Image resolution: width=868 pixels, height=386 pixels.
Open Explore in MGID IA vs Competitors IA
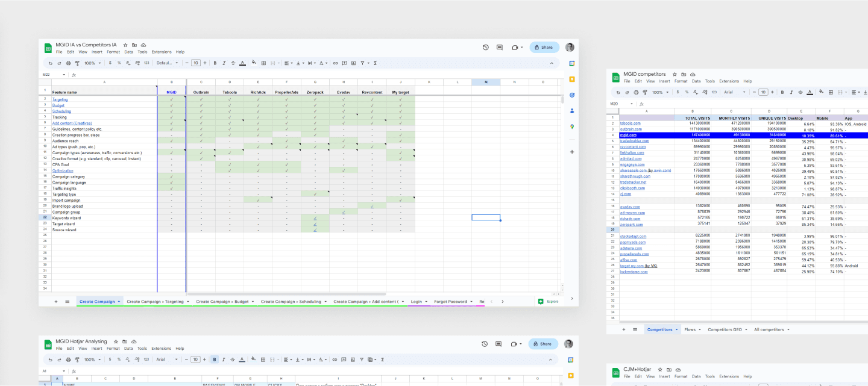548,301
